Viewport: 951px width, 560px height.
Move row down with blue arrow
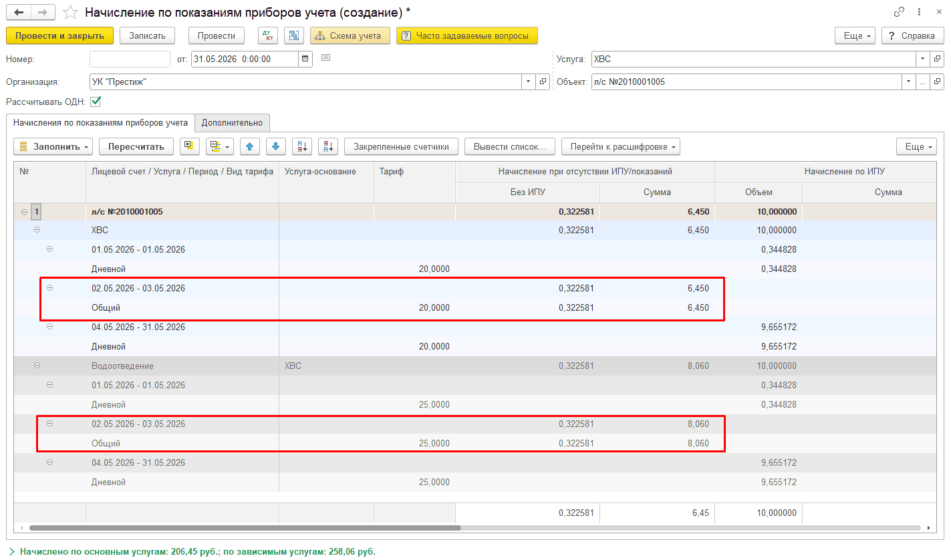tap(276, 146)
